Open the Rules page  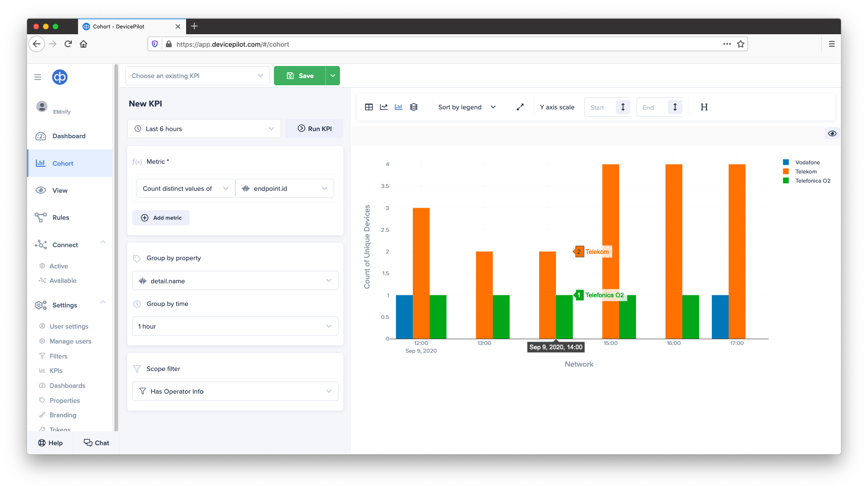(x=69, y=217)
